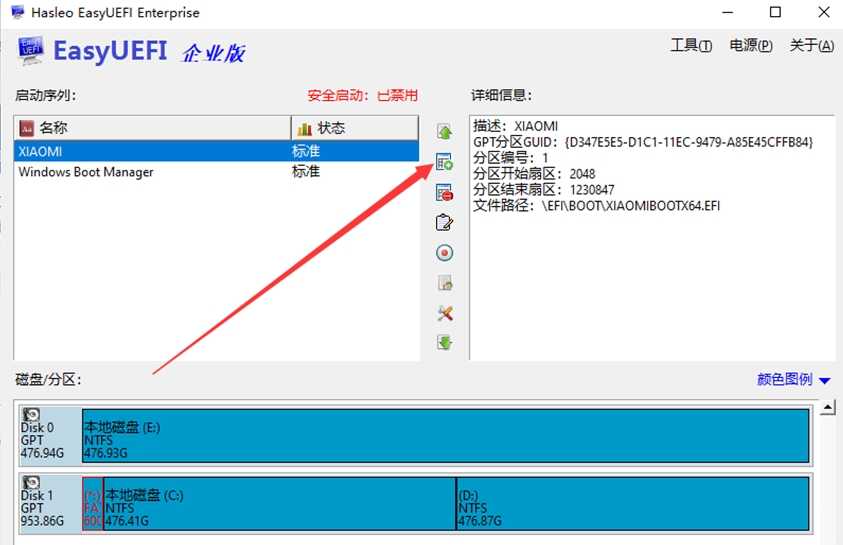The height and width of the screenshot is (545, 843).
Task: Sort by the 状态 column header
Action: point(355,128)
